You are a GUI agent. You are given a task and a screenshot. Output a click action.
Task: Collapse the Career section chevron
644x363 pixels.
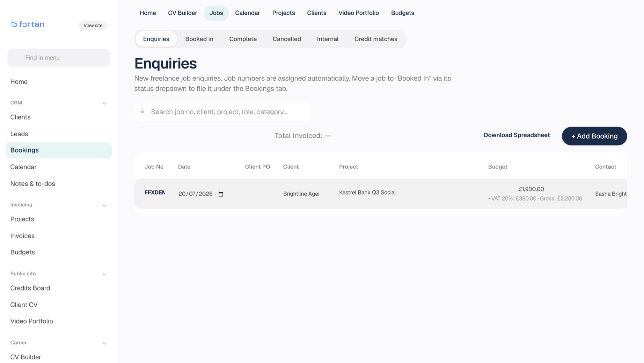[x=104, y=343]
